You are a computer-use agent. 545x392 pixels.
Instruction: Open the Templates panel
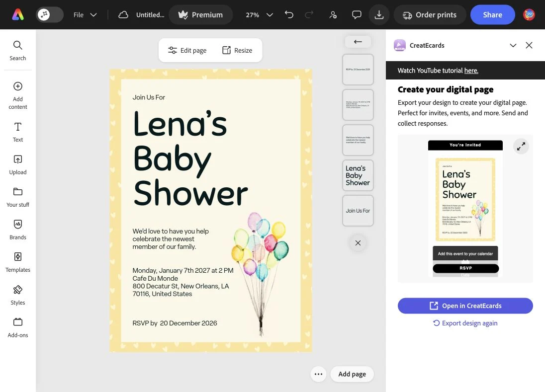(x=18, y=262)
